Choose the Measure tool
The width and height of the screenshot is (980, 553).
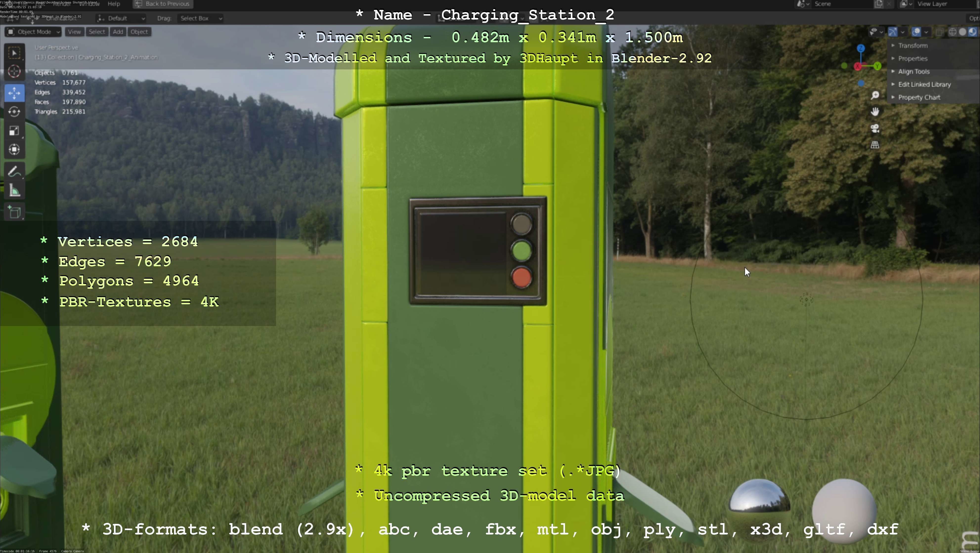click(14, 190)
